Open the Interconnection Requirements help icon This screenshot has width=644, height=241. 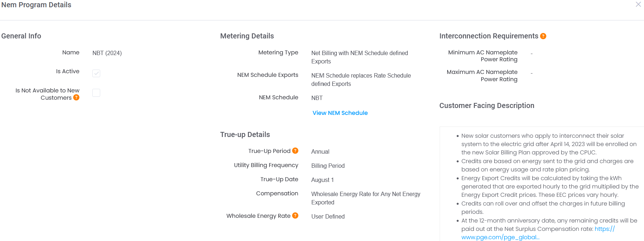(x=543, y=36)
